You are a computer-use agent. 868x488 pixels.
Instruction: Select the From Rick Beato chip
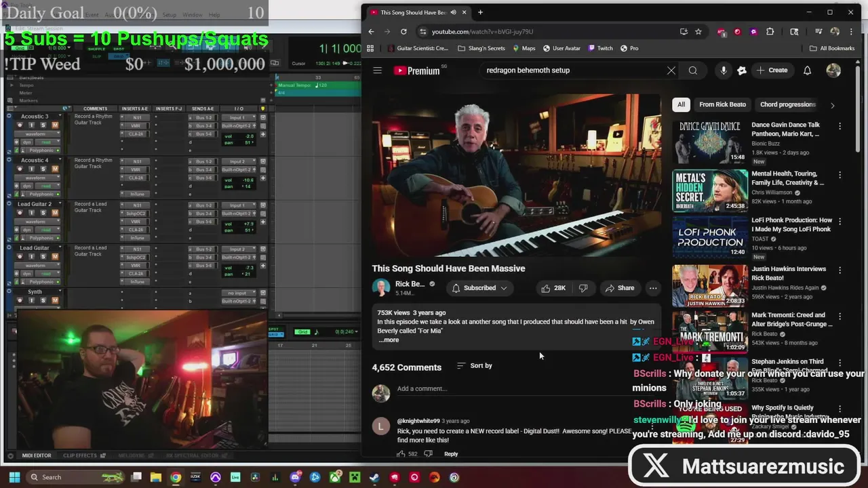coord(722,104)
